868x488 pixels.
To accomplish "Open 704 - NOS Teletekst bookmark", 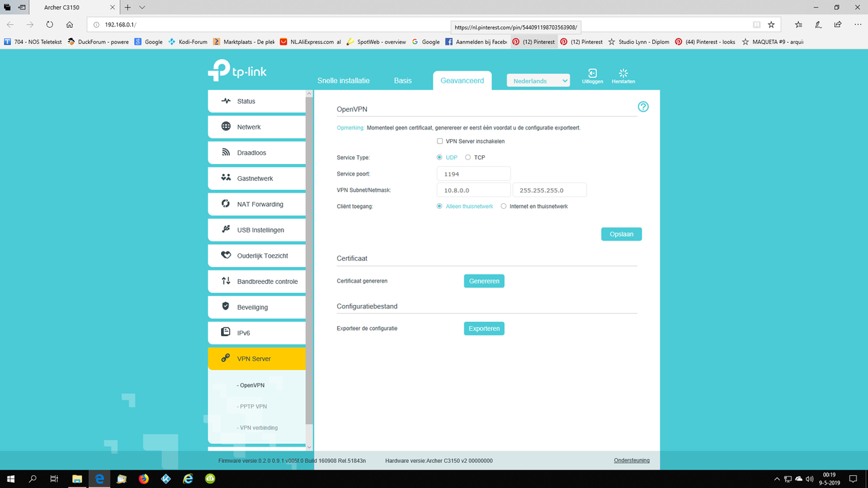I will (33, 42).
